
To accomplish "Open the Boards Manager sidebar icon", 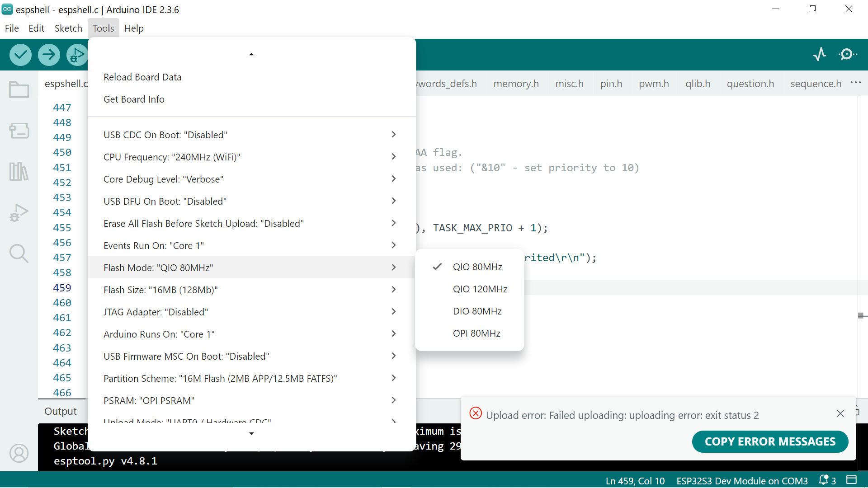I will tap(19, 131).
